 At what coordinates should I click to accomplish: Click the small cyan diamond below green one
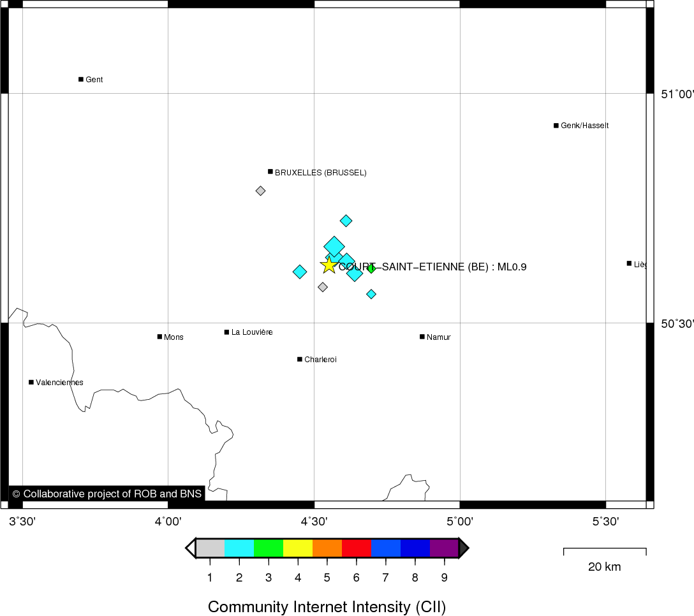(x=371, y=294)
